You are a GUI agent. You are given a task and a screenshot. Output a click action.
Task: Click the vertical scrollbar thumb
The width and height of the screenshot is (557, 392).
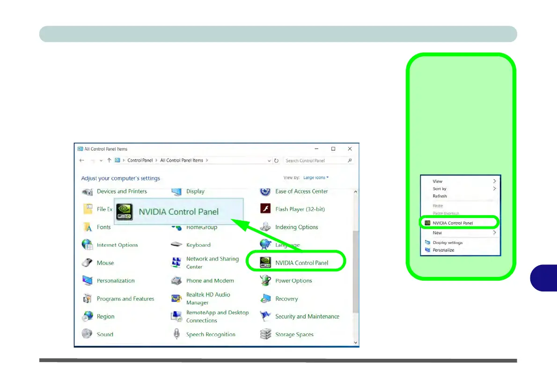click(x=356, y=272)
